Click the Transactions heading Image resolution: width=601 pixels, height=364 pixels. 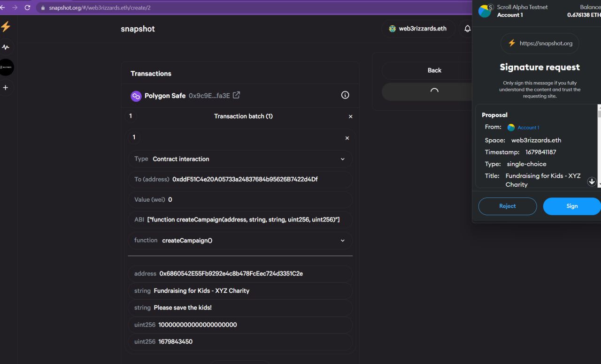click(151, 74)
